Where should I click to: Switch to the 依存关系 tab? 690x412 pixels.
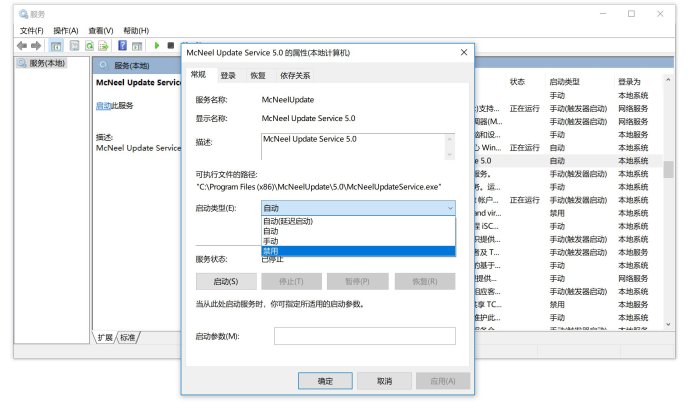[295, 76]
